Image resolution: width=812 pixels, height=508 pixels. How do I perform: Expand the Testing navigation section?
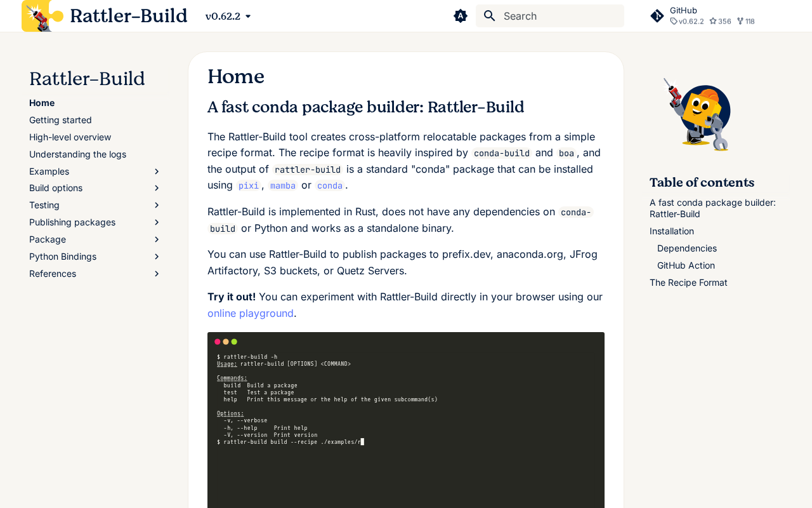(x=157, y=205)
